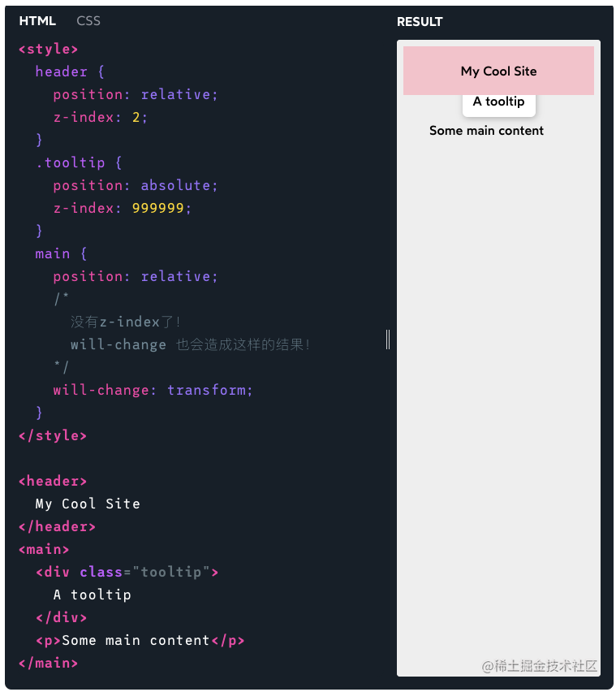616x692 pixels.
Task: Switch to the CSS tab
Action: pyautogui.click(x=88, y=21)
